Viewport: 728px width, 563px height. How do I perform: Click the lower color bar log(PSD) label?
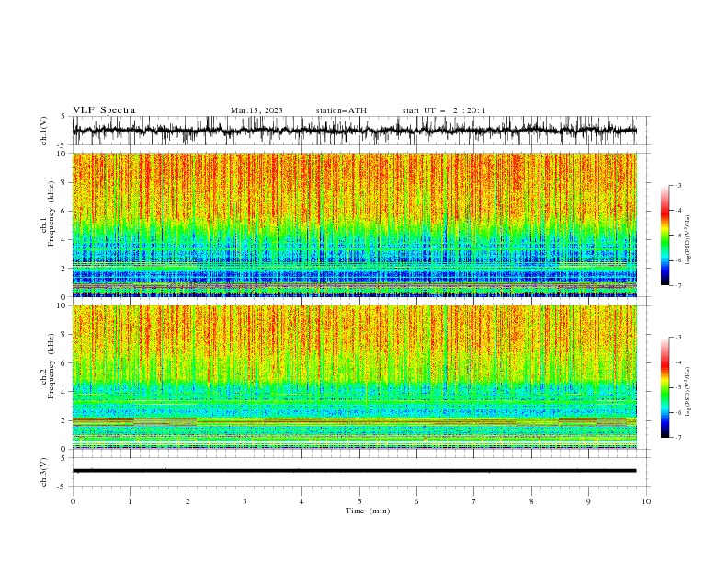(688, 391)
